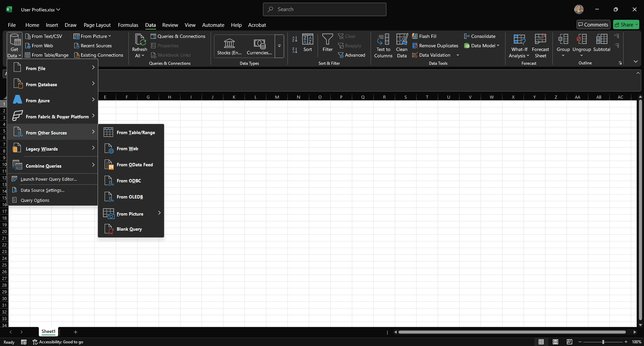The width and height of the screenshot is (644, 346).
Task: Show Queries & Connections pane
Action: click(x=178, y=36)
